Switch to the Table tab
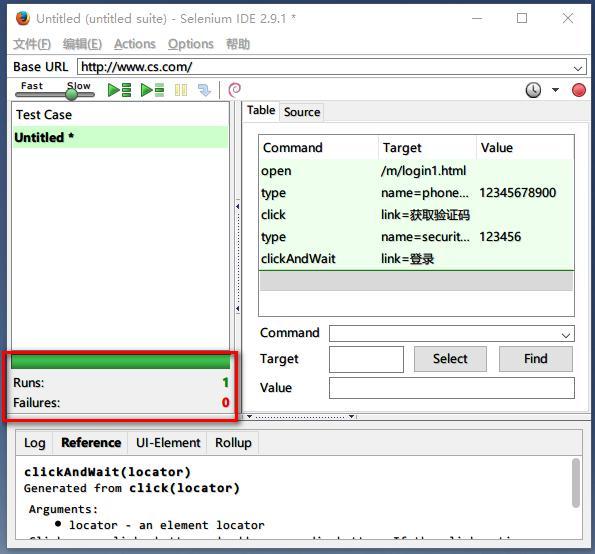This screenshot has width=595, height=554. (261, 110)
